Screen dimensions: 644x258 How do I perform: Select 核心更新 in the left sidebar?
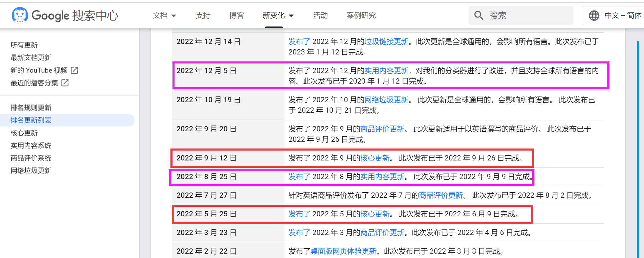click(x=24, y=133)
